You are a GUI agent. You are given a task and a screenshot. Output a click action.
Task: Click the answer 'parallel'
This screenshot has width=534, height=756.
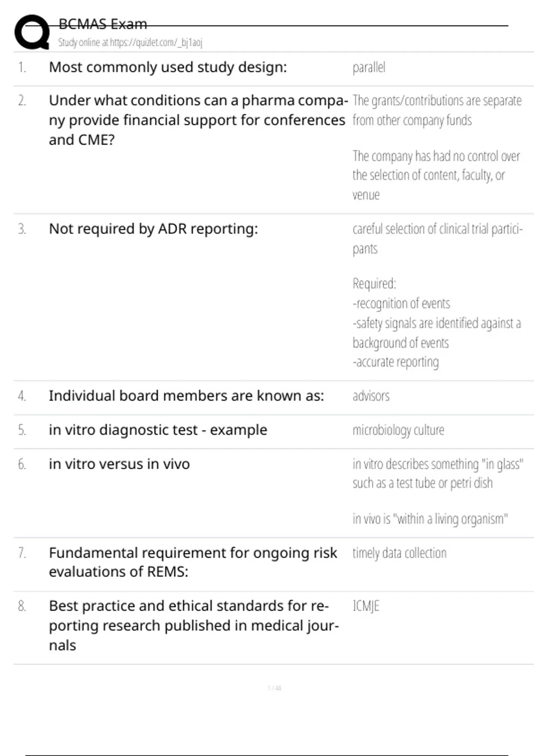coord(368,68)
